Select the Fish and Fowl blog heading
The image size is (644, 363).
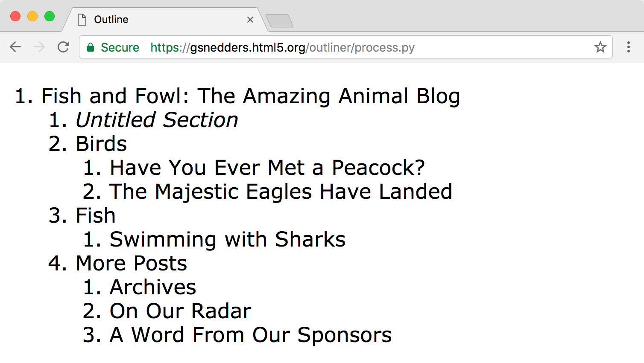tap(251, 96)
